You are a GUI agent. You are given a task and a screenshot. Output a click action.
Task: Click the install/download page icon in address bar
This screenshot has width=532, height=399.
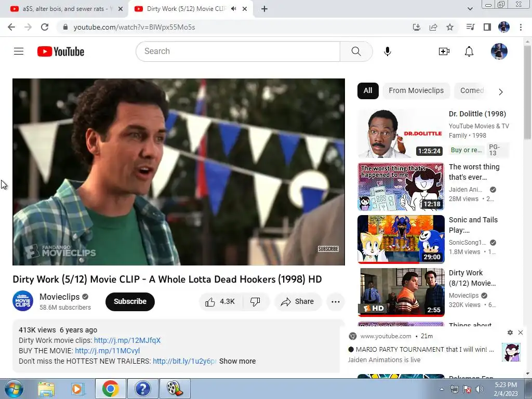point(417,27)
